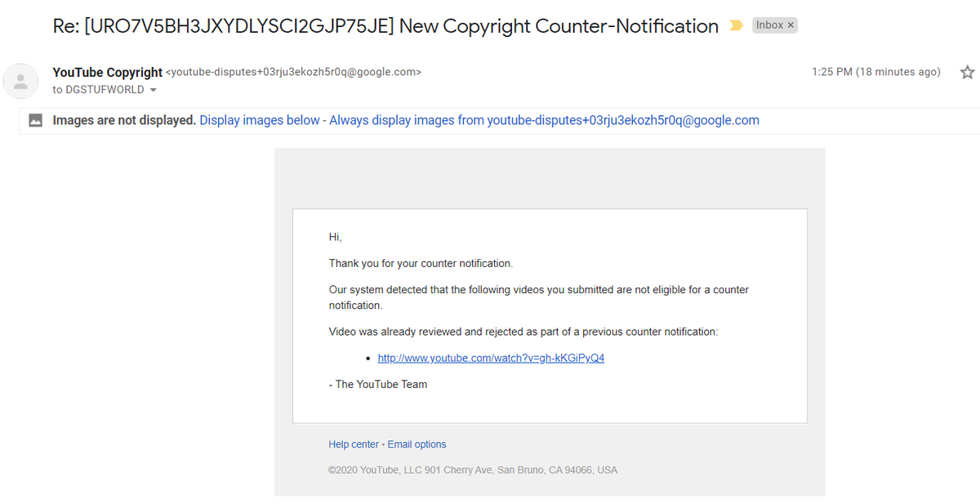Click 'Always display images from' sender link
Viewport: 980px width, 504px height.
[544, 120]
